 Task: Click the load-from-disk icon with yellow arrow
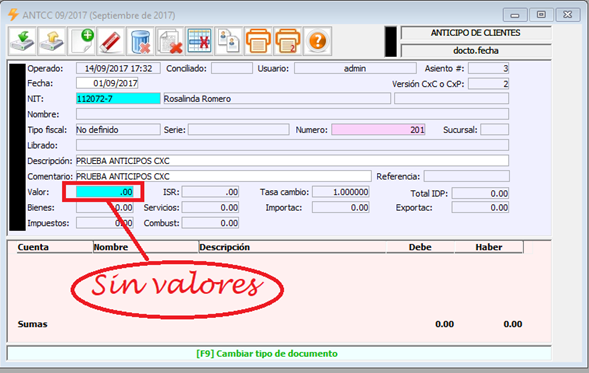[x=51, y=41]
